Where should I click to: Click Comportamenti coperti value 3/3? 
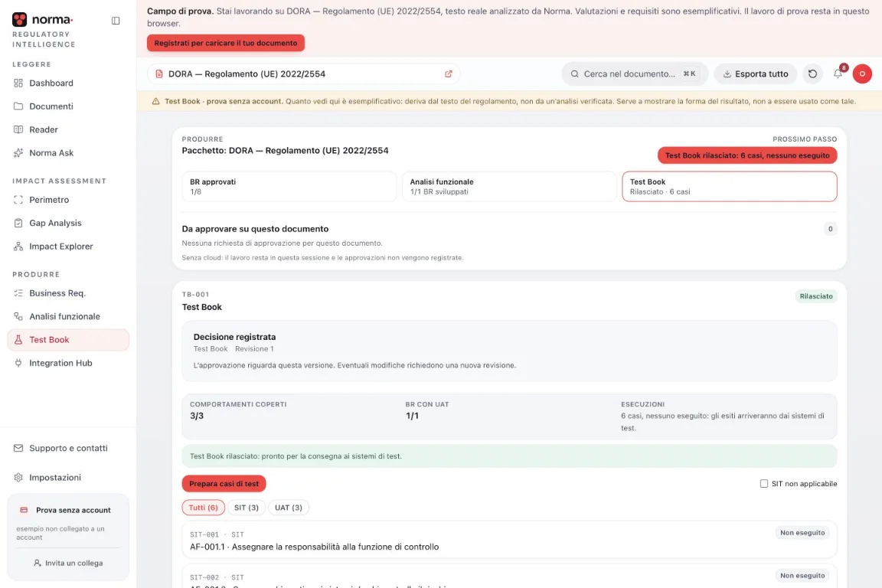(197, 416)
